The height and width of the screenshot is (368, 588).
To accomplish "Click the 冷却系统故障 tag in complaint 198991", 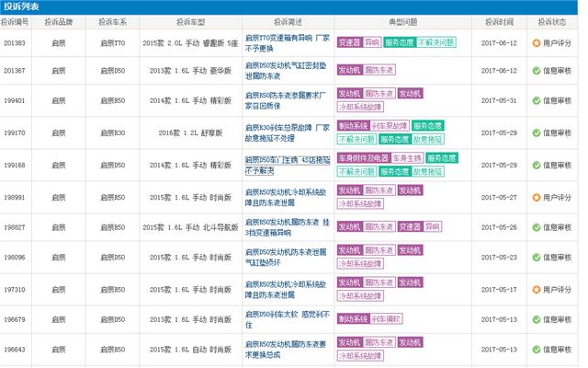I will (x=360, y=204).
